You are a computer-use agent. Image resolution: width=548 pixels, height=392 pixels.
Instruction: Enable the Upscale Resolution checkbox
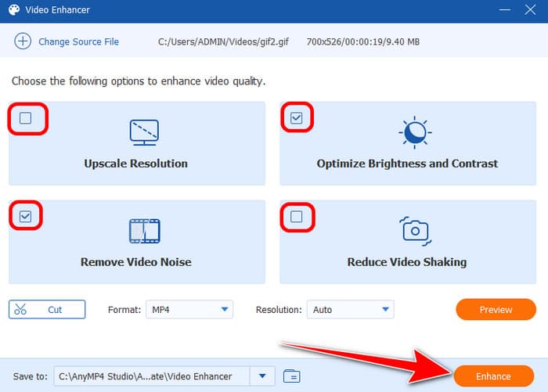tap(26, 118)
